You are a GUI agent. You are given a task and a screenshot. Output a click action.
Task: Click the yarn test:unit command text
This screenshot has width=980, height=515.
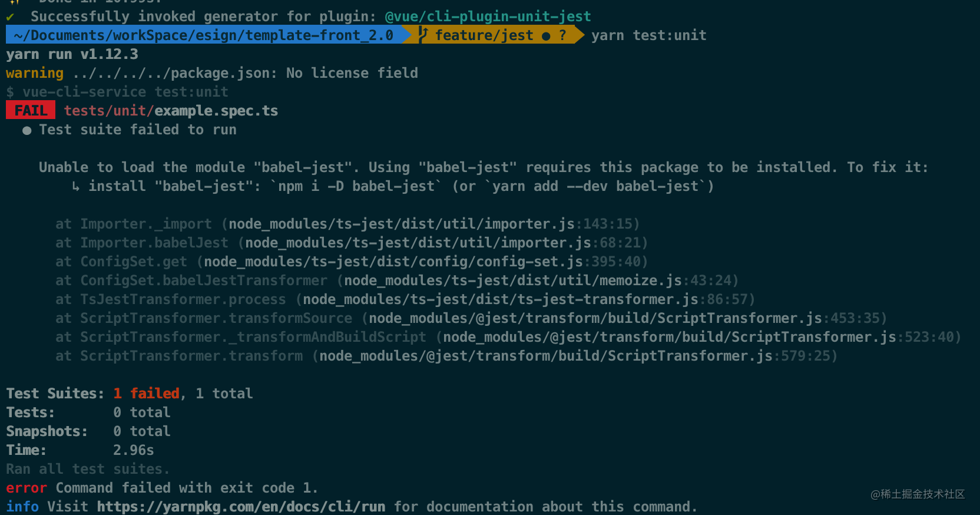click(x=648, y=35)
